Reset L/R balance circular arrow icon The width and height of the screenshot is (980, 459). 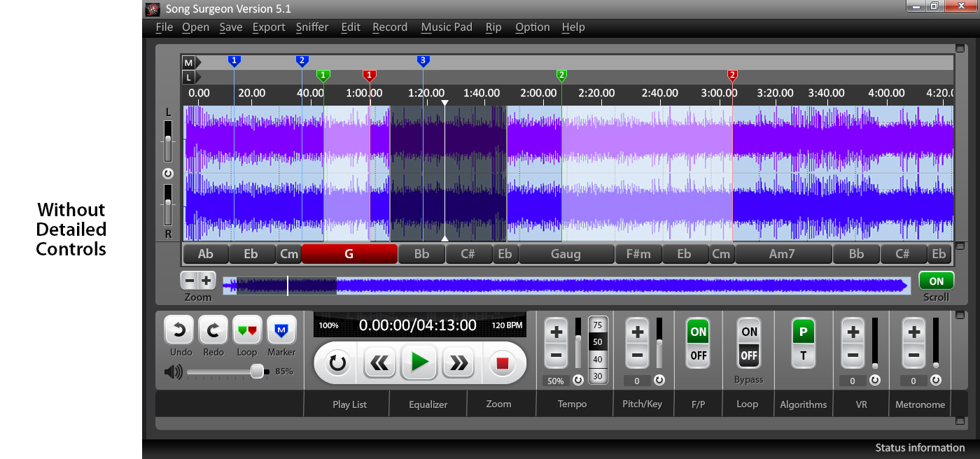(x=168, y=174)
